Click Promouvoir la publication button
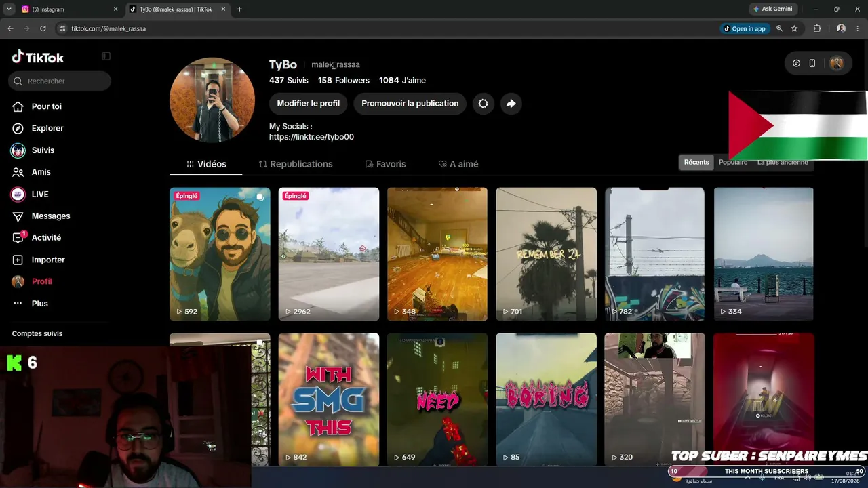The height and width of the screenshot is (488, 868). 410,104
